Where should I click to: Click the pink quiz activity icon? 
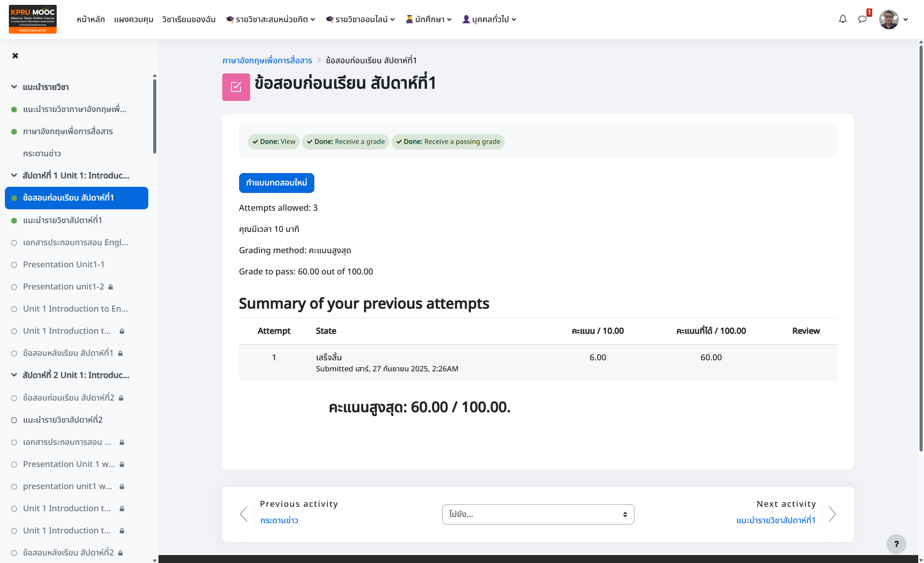coord(236,87)
